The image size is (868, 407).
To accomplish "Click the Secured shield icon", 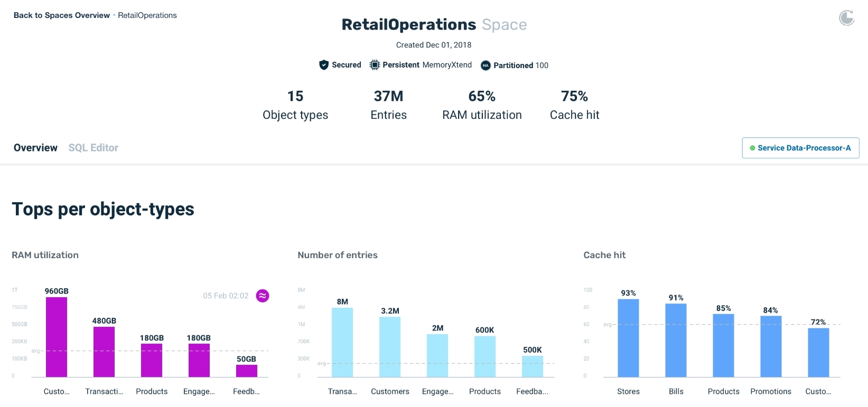I will tap(324, 65).
